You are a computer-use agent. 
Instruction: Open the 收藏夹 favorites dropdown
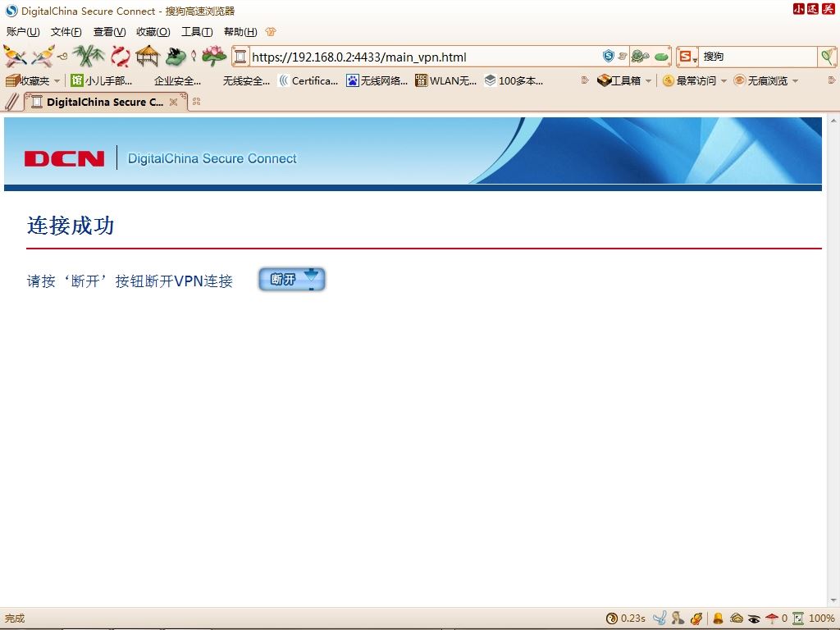(x=33, y=81)
